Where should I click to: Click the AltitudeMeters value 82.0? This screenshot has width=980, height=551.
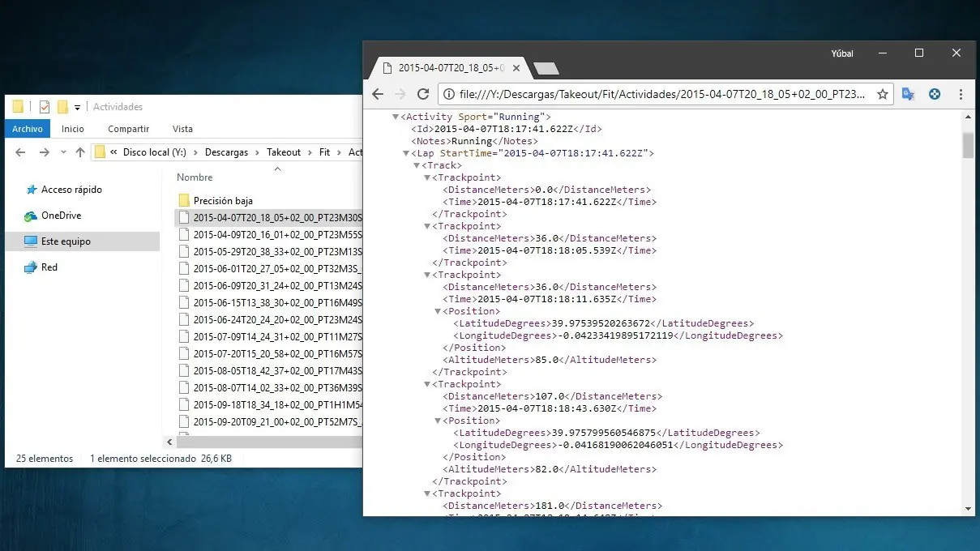click(546, 469)
